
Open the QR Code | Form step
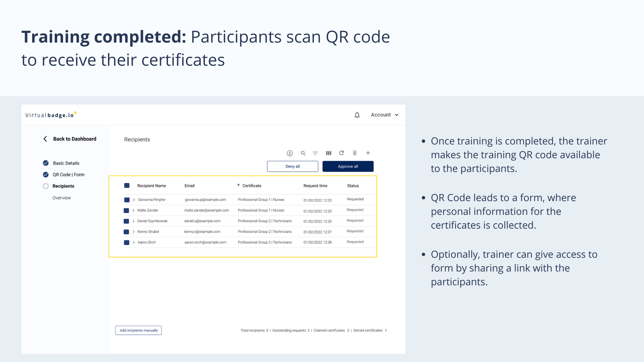pyautogui.click(x=68, y=175)
